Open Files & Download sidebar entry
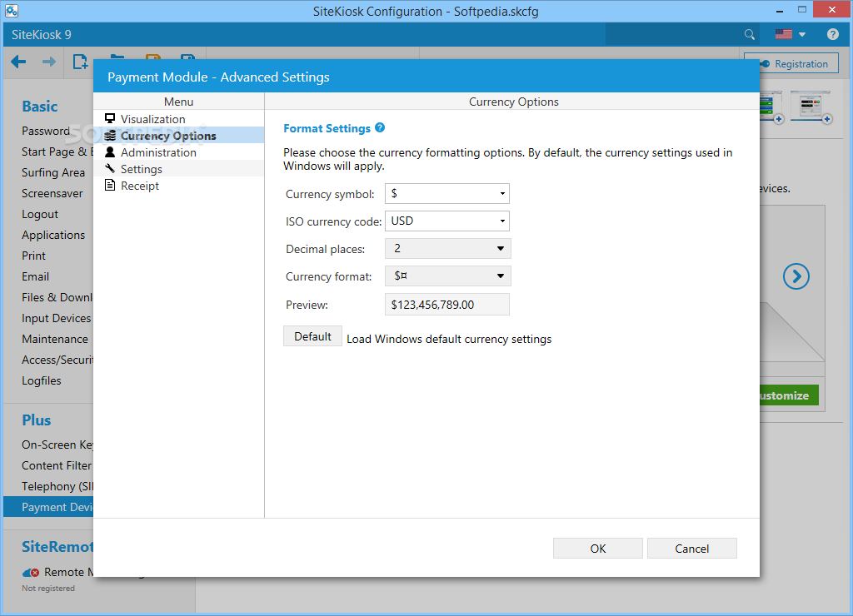This screenshot has width=853, height=616. click(x=57, y=297)
